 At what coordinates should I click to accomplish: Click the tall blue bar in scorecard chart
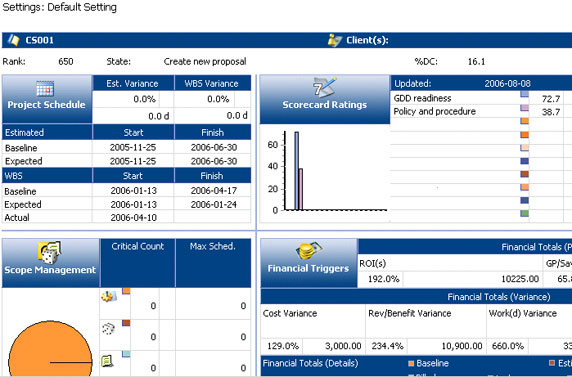297,171
